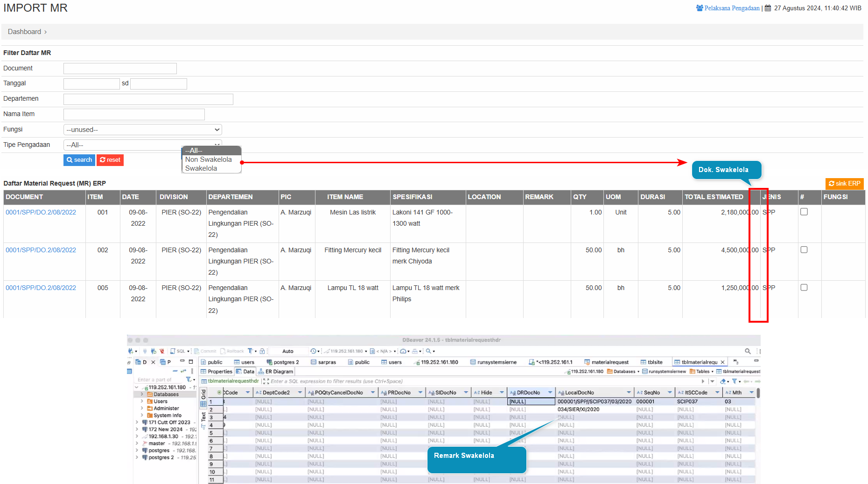Tick checkbox for Mesin Las listrik row
This screenshot has height=484, width=868.
click(804, 212)
